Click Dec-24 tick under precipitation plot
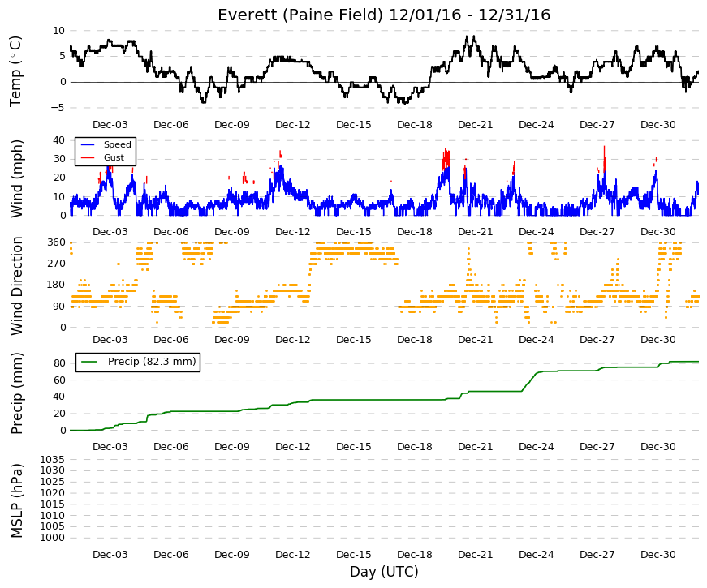This screenshot has height=588, width=707. [536, 447]
